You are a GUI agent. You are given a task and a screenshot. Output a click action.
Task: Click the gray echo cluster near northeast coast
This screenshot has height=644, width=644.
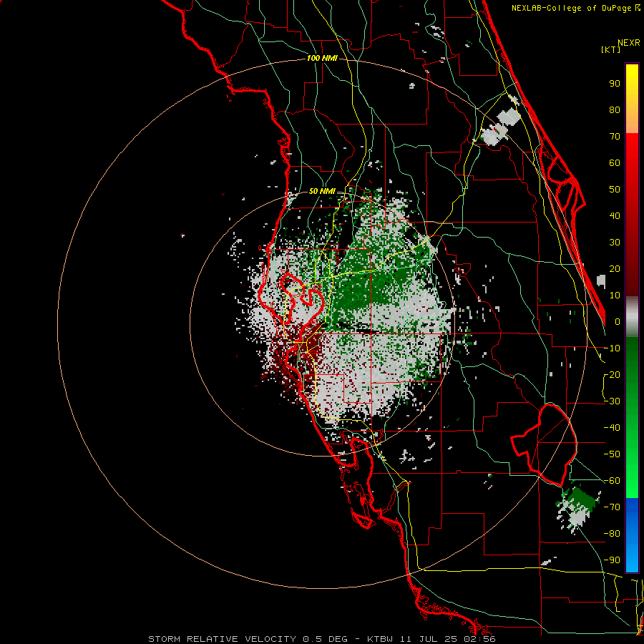click(501, 127)
